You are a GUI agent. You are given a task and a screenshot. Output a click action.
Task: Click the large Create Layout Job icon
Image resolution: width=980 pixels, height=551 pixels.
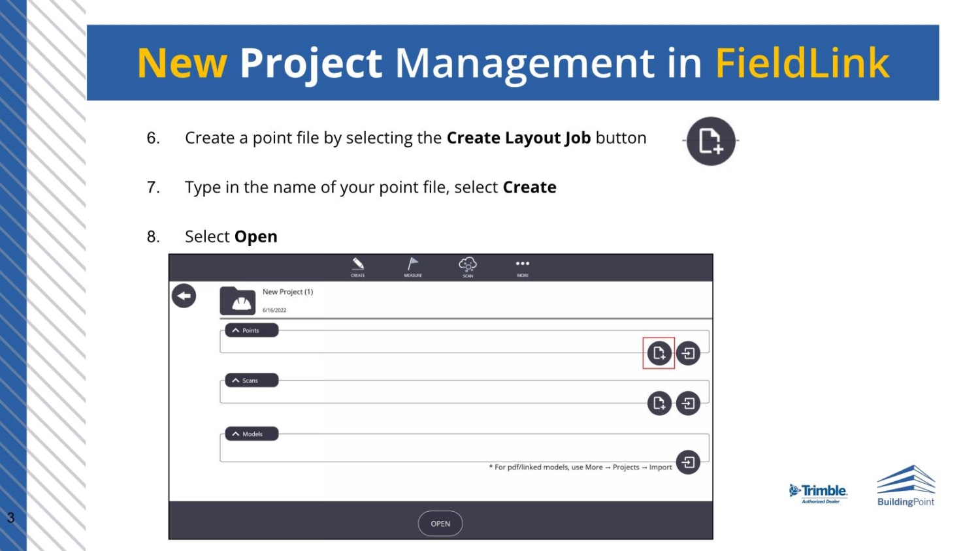(x=711, y=141)
